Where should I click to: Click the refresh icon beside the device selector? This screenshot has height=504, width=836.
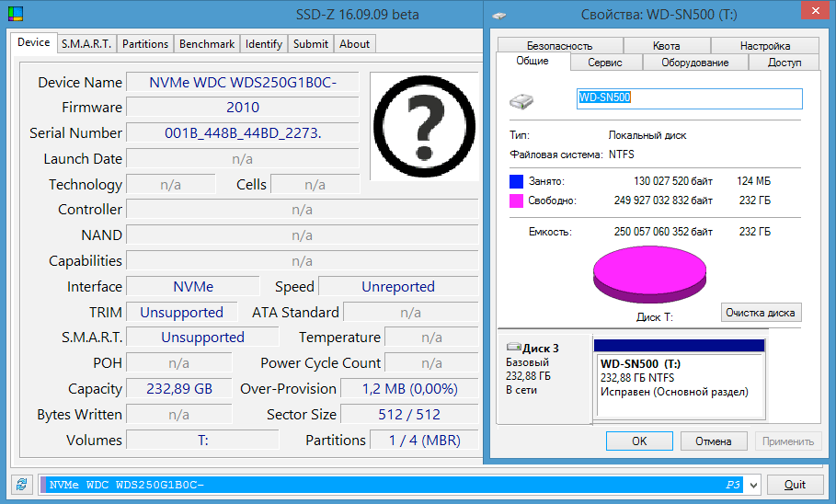[x=20, y=485]
